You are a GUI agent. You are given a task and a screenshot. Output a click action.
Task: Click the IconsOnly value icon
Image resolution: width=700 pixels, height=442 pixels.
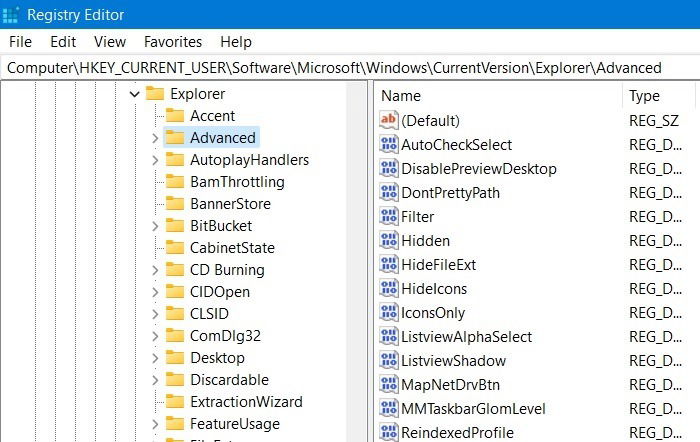[x=388, y=312]
